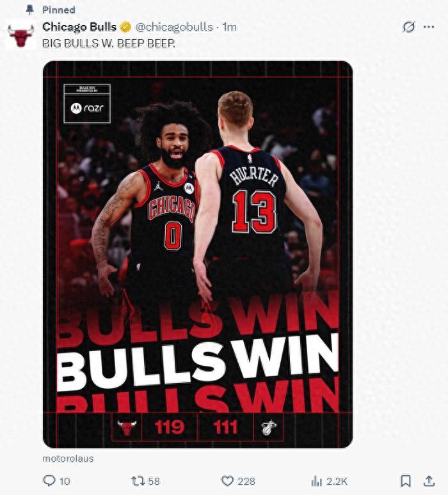
Task: Open the share upload icon
Action: tap(429, 481)
